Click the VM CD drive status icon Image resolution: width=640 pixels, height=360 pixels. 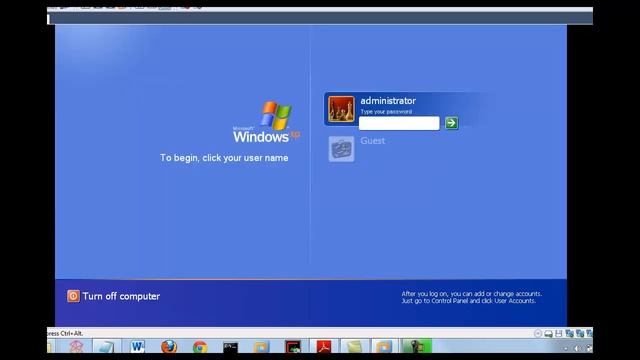pos(538,333)
